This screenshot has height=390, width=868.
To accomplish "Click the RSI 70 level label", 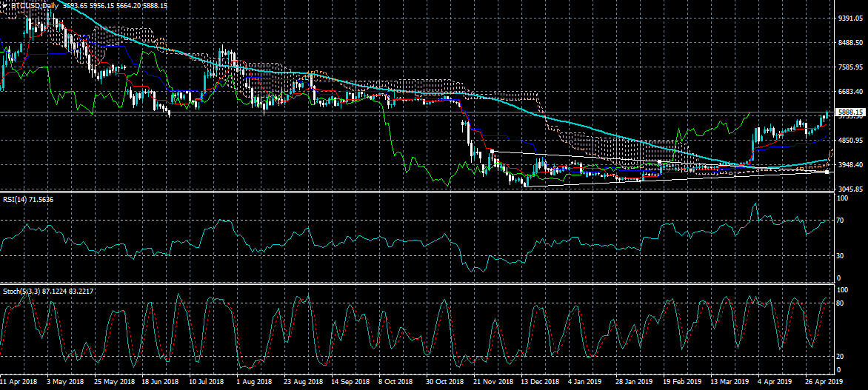I will point(841,221).
